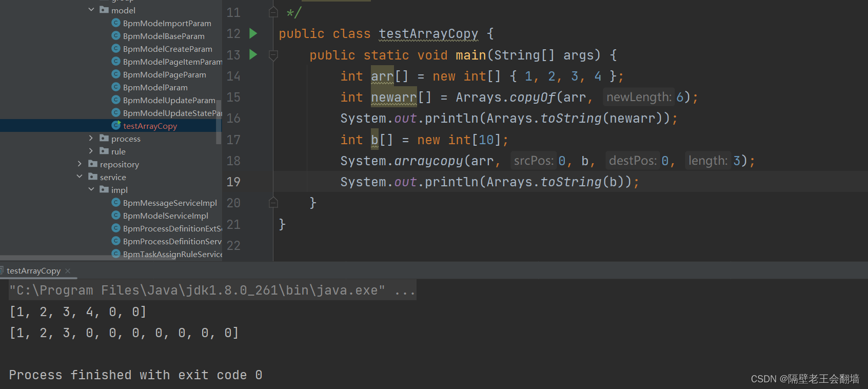Viewport: 868px width, 389px height.
Task: Click console output line [1, 2, 3, 4, 0, 0]
Action: 78,312
